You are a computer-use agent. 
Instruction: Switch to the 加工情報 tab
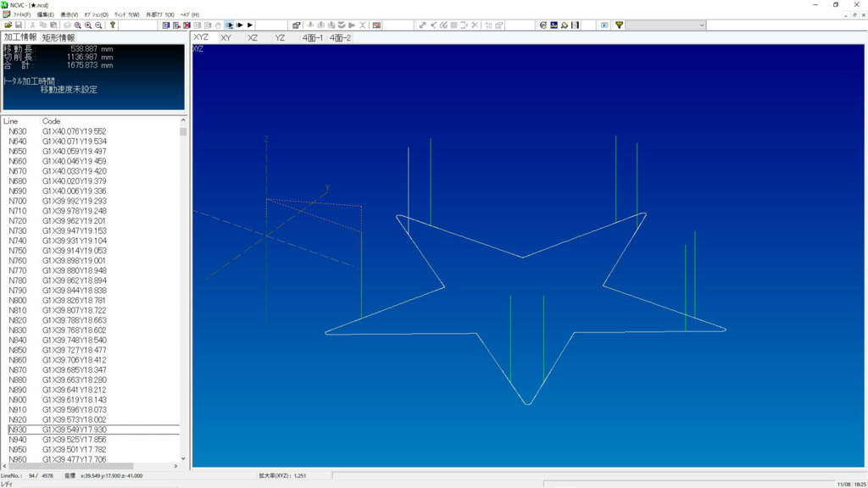[20, 37]
